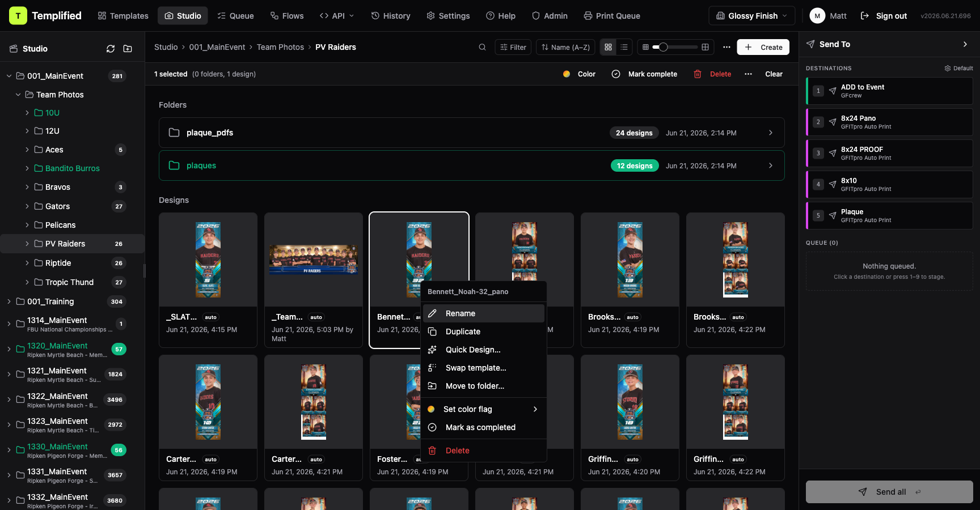Switch to list view icon
980x510 pixels.
(x=624, y=47)
